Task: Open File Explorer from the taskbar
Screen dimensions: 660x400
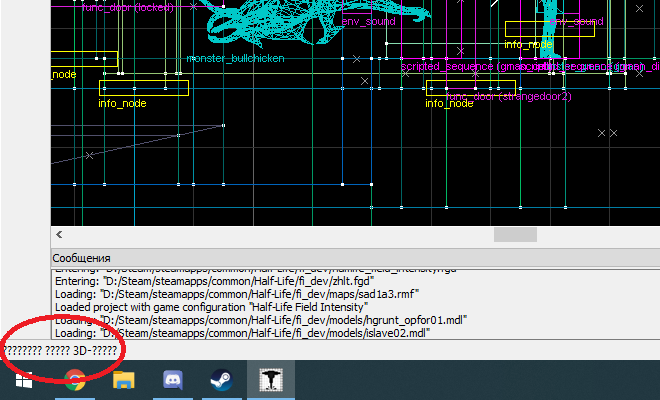Action: 123,380
